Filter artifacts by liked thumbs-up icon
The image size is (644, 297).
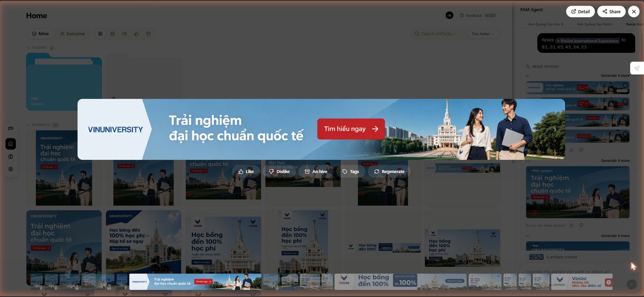(137, 34)
